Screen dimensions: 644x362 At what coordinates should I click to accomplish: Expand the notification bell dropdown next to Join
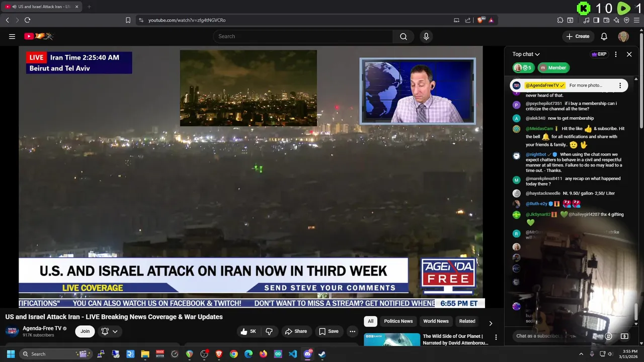tap(115, 331)
